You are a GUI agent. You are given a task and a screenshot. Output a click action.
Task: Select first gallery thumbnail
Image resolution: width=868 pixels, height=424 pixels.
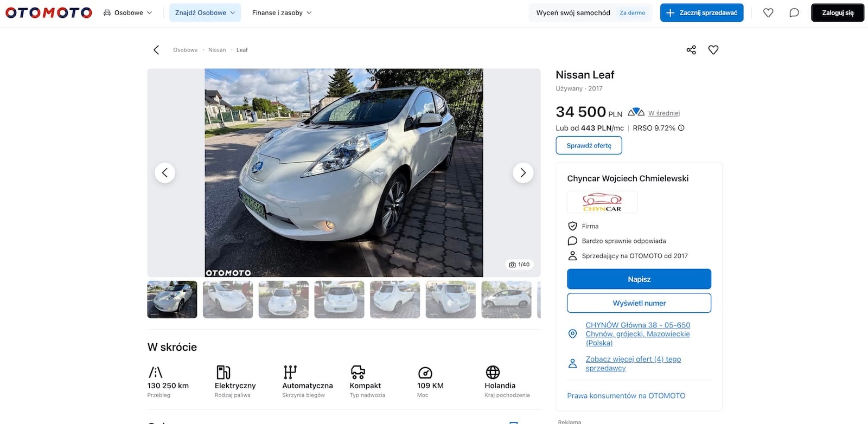pos(173,299)
